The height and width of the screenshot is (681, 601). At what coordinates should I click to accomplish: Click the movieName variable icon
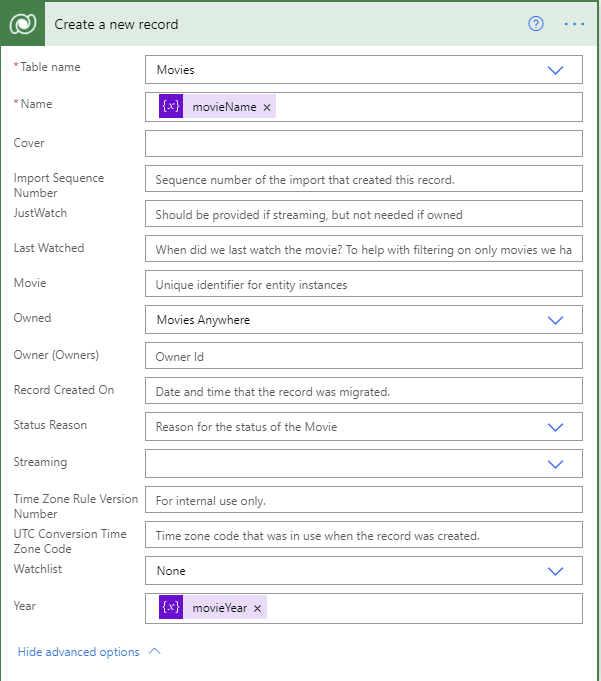[171, 106]
